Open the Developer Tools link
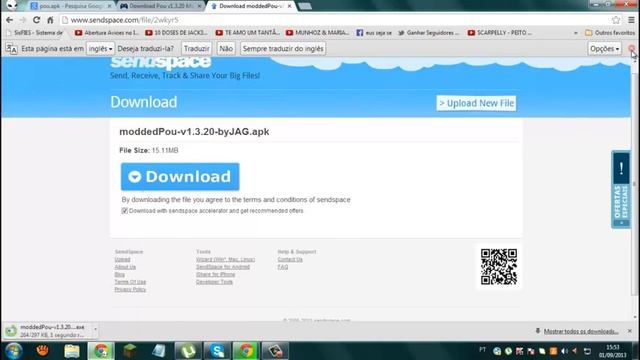640x360 pixels. pyautogui.click(x=214, y=282)
